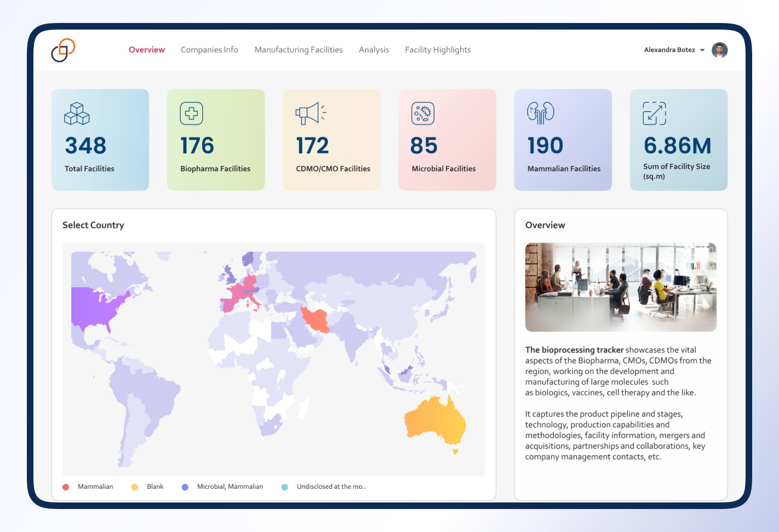Open the Companies Info tab

pyautogui.click(x=209, y=50)
